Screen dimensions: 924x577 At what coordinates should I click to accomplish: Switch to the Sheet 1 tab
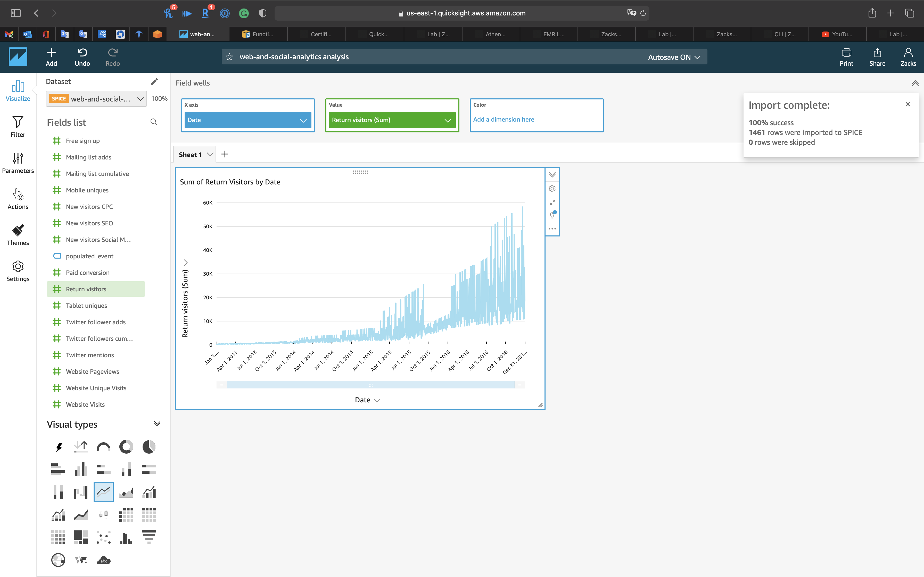190,155
